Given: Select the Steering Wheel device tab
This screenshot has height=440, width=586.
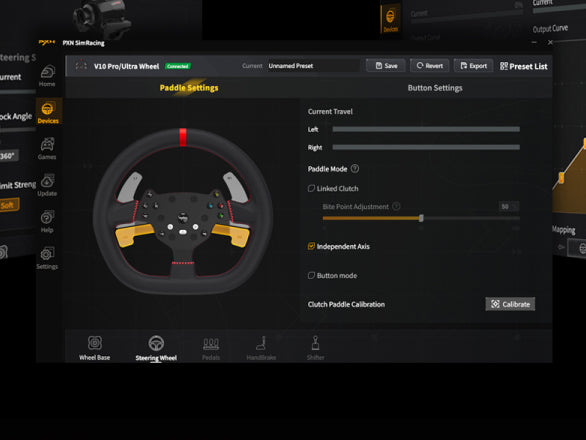Looking at the screenshot, I should pyautogui.click(x=156, y=348).
